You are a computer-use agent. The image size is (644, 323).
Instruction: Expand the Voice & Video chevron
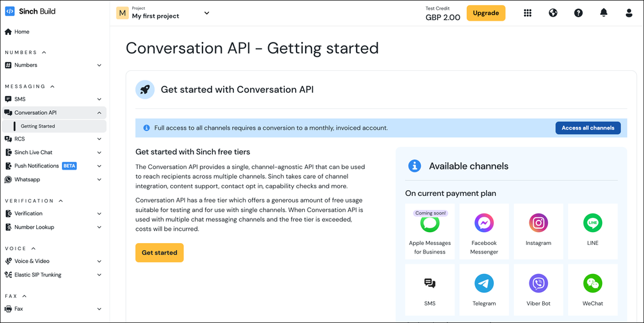99,261
